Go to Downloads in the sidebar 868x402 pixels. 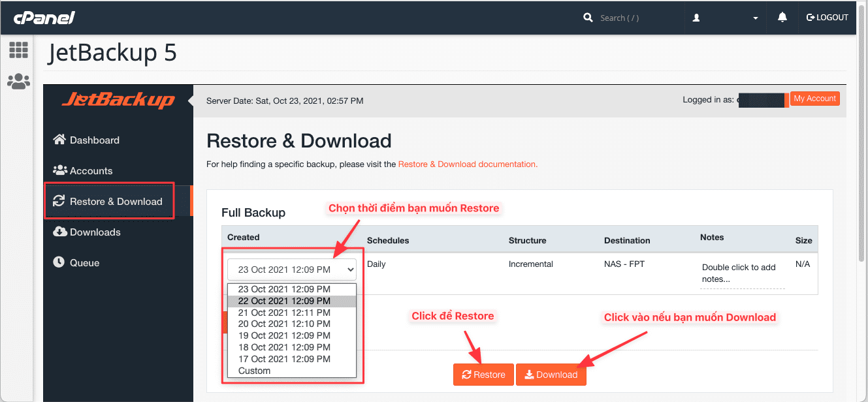[95, 232]
